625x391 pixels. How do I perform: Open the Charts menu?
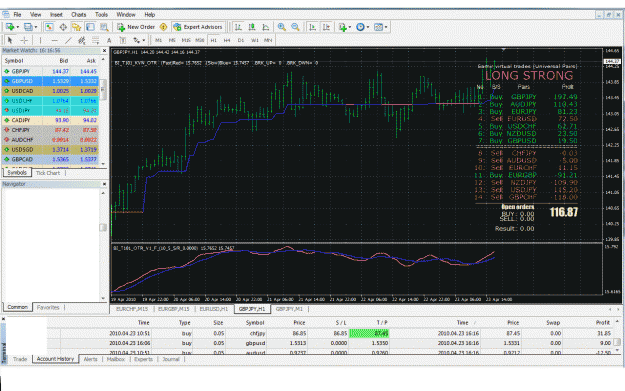point(79,15)
